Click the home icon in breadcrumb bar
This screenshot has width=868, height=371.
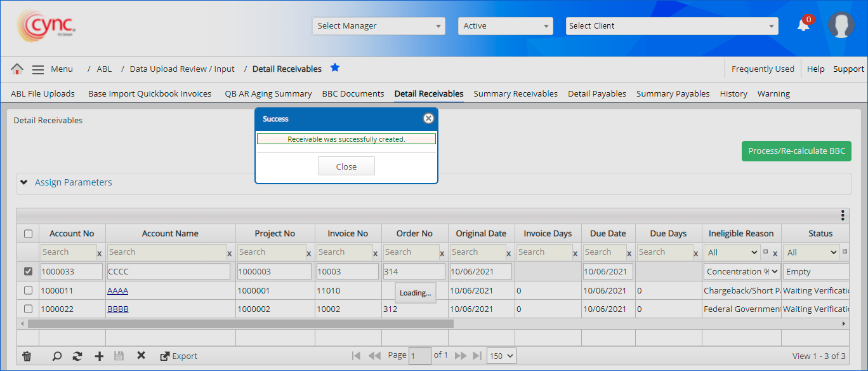click(x=17, y=69)
